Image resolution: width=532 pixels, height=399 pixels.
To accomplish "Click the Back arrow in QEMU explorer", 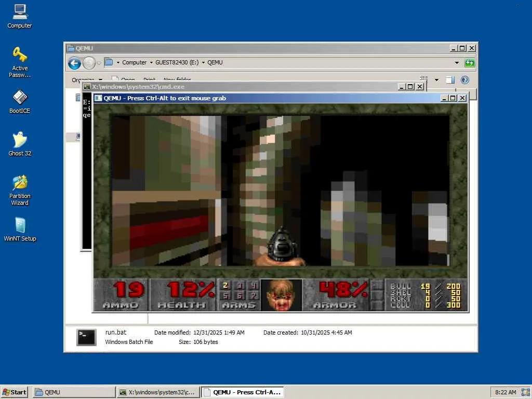I will 74,63.
